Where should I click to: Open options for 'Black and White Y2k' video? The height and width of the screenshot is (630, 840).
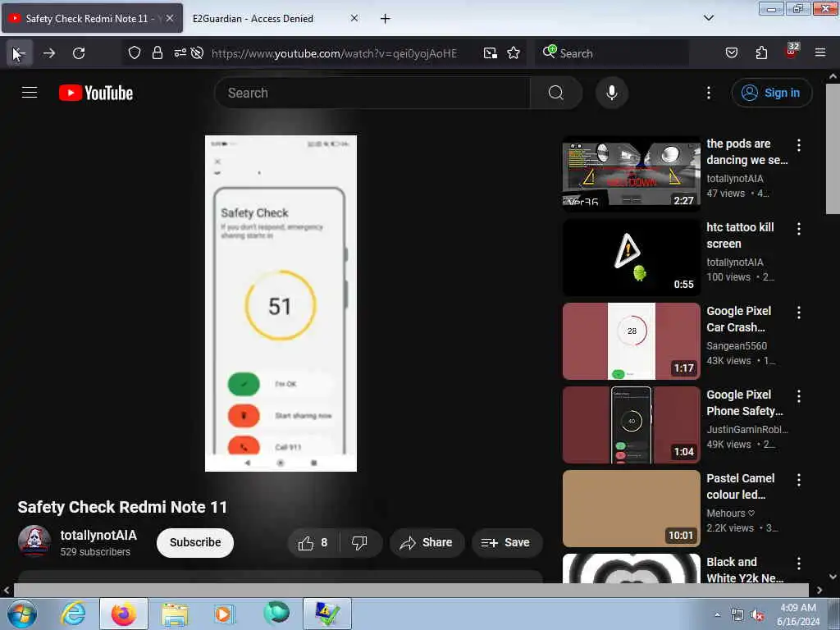799,563
